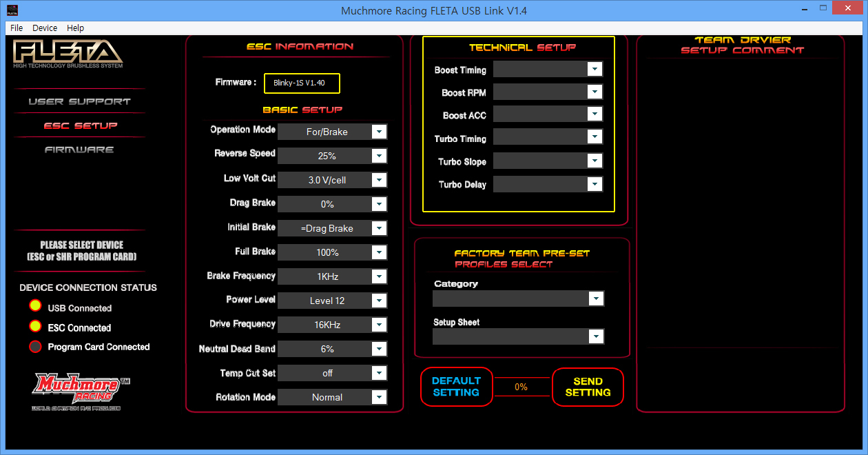The image size is (868, 455).
Task: Click the SEND SETTING button
Action: [x=588, y=387]
